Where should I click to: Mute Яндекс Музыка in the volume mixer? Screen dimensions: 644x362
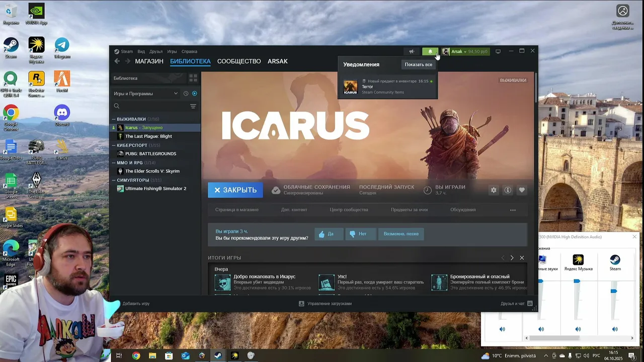pyautogui.click(x=578, y=329)
